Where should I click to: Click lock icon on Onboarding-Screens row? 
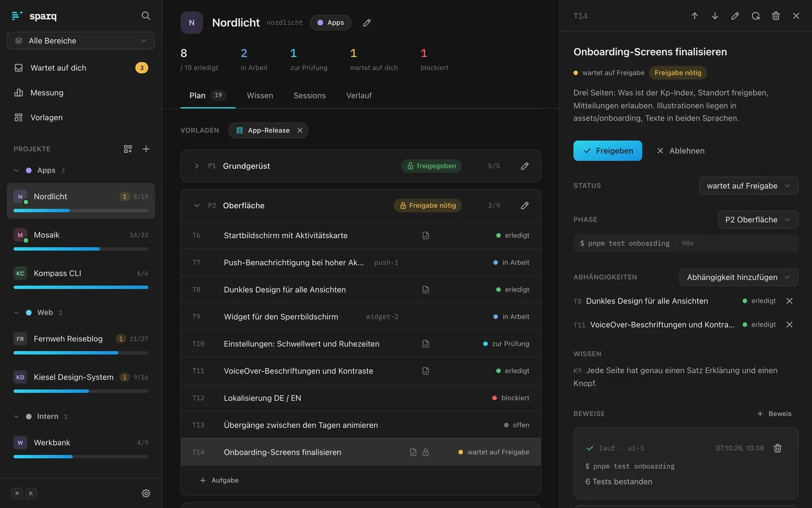(426, 452)
